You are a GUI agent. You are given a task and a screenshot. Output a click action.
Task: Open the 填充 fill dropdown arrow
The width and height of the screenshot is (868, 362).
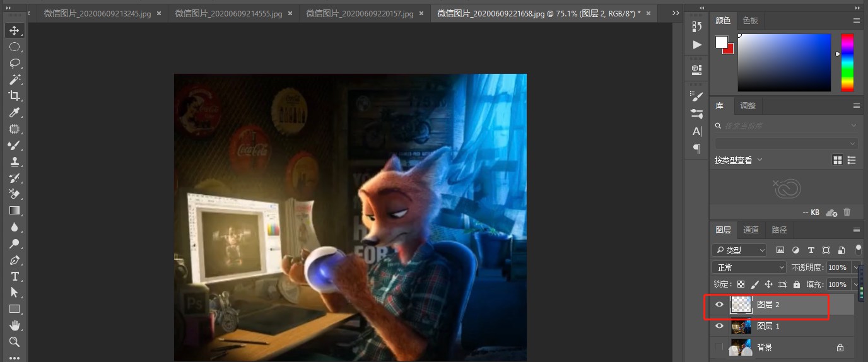click(856, 284)
